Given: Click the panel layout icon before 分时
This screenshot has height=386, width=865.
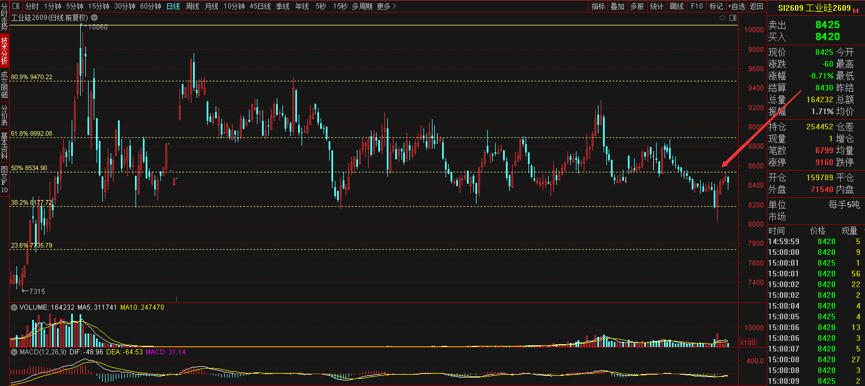Looking at the screenshot, I should [16, 7].
